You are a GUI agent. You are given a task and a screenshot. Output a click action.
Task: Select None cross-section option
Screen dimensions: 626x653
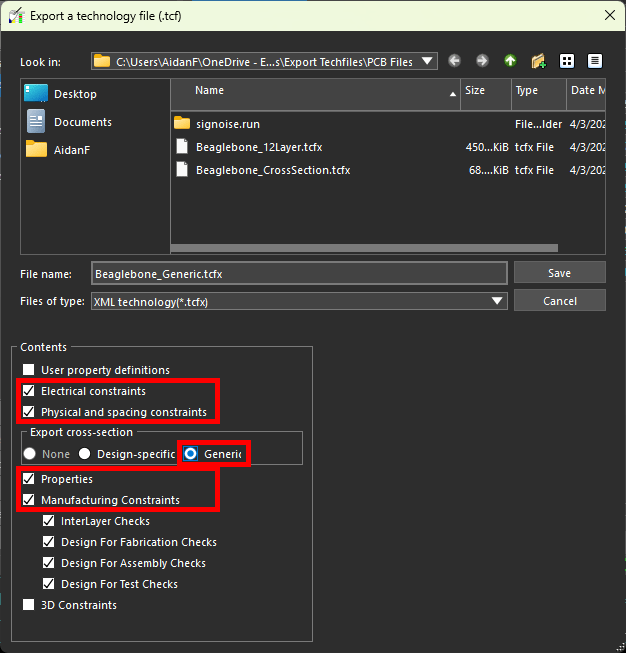(x=30, y=454)
